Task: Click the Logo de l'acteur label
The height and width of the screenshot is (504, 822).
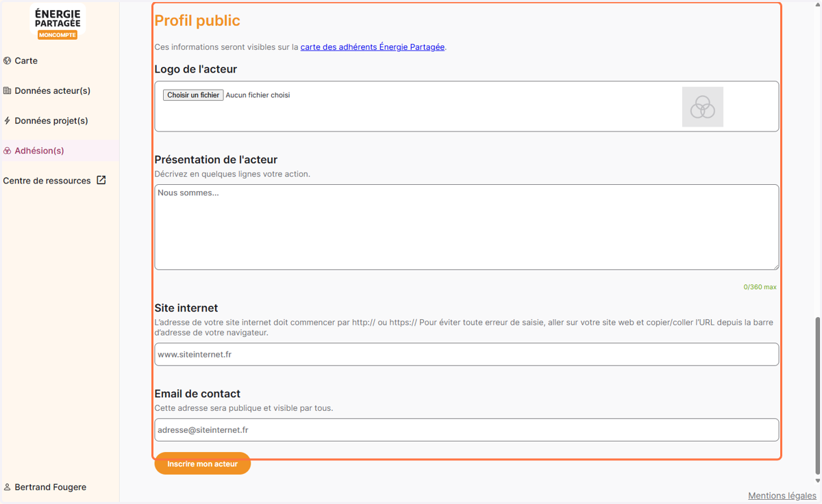Action: coord(196,69)
